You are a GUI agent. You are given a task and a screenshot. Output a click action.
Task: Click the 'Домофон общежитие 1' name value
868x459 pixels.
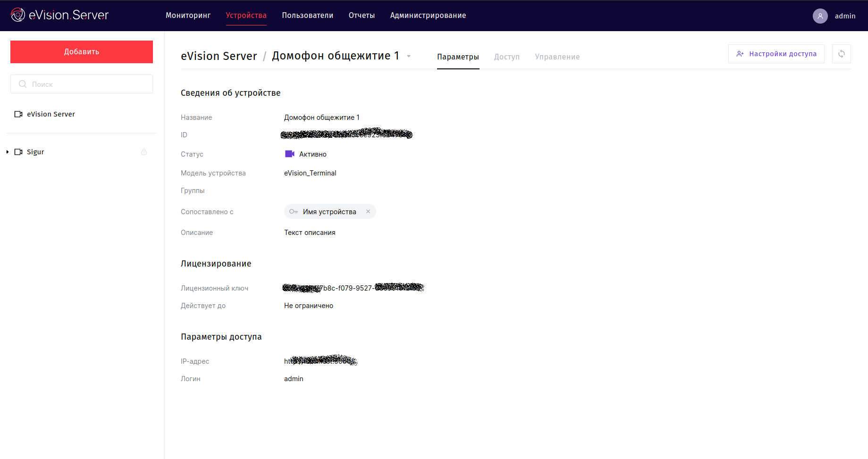coord(322,117)
